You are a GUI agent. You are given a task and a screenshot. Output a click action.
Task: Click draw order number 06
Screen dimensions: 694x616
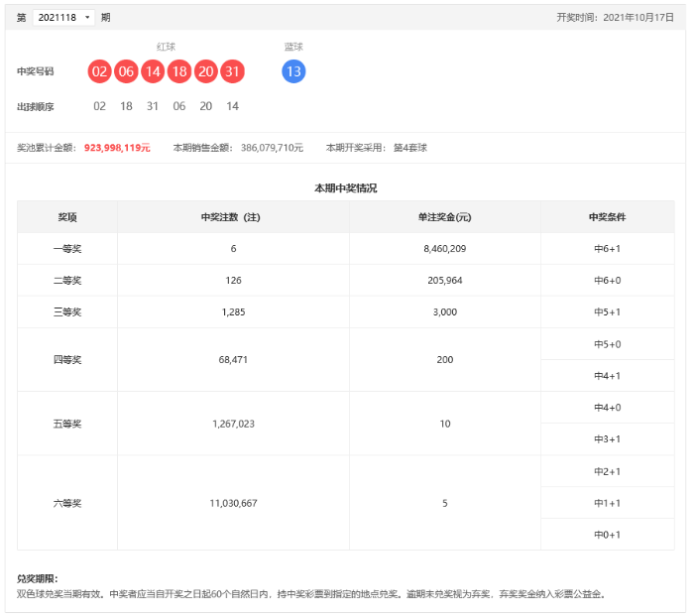tap(179, 106)
